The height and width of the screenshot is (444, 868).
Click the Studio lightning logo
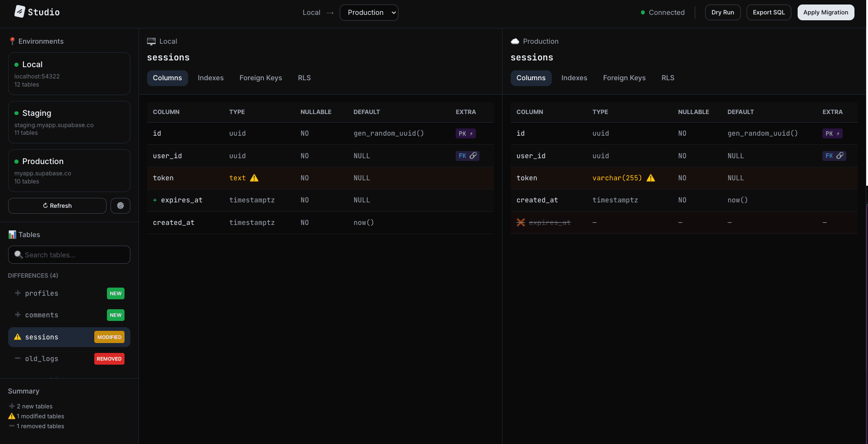tap(19, 12)
